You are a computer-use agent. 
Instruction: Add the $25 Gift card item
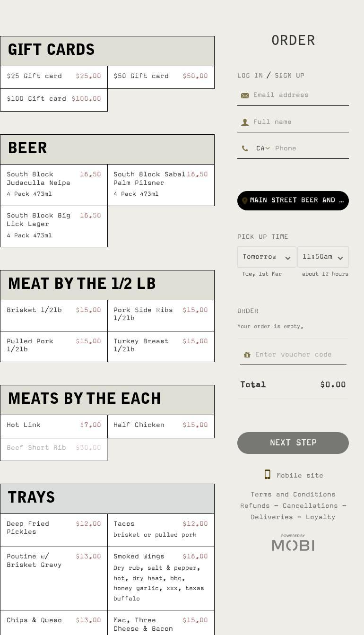point(54,77)
